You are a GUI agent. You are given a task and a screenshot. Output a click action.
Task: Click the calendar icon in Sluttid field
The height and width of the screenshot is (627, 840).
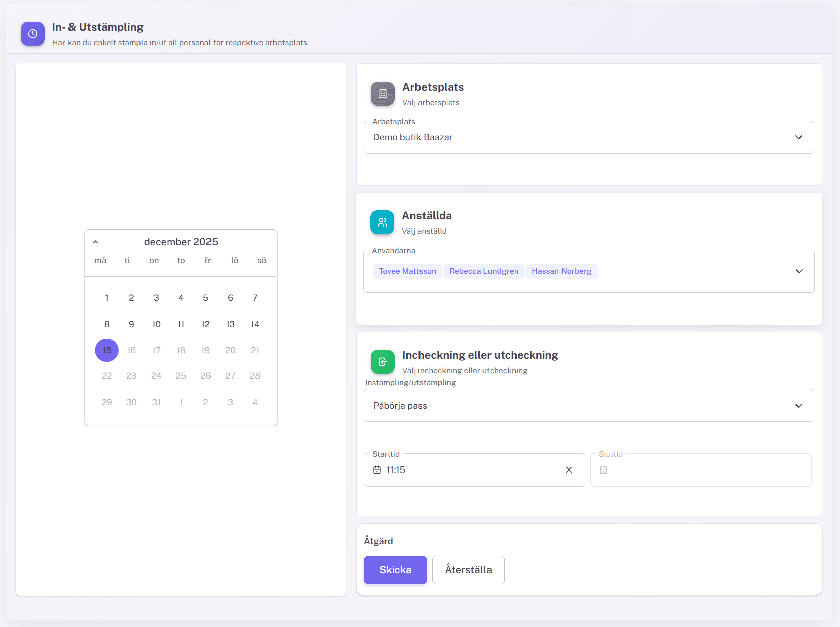603,470
